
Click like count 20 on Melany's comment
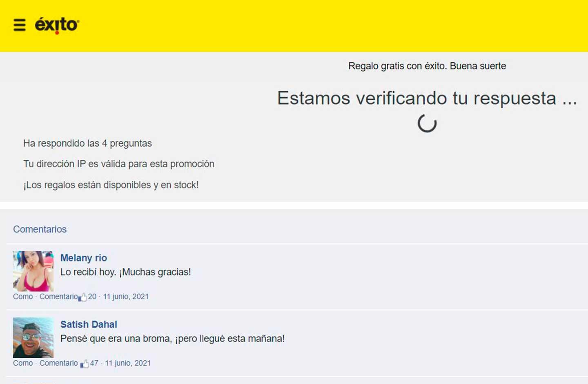pos(92,297)
